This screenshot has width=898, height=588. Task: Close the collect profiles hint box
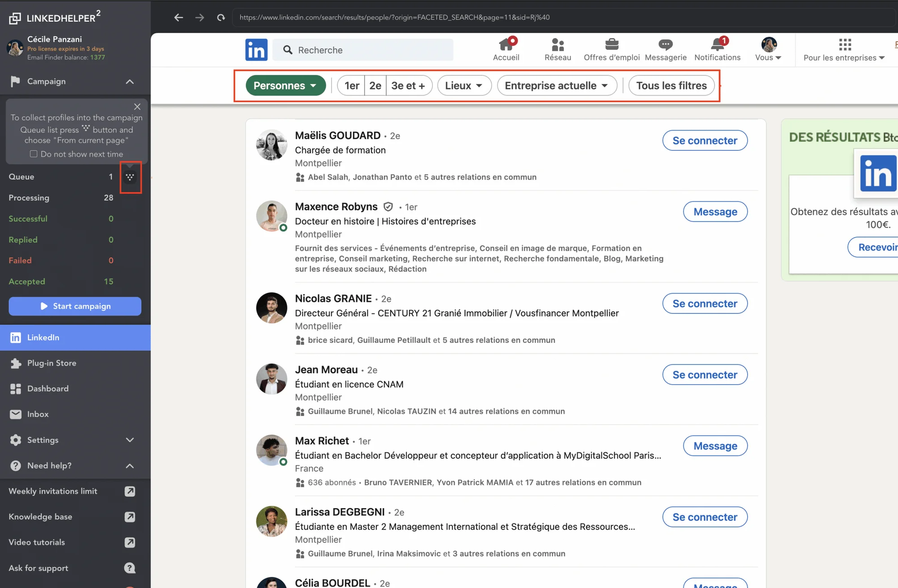pyautogui.click(x=137, y=106)
